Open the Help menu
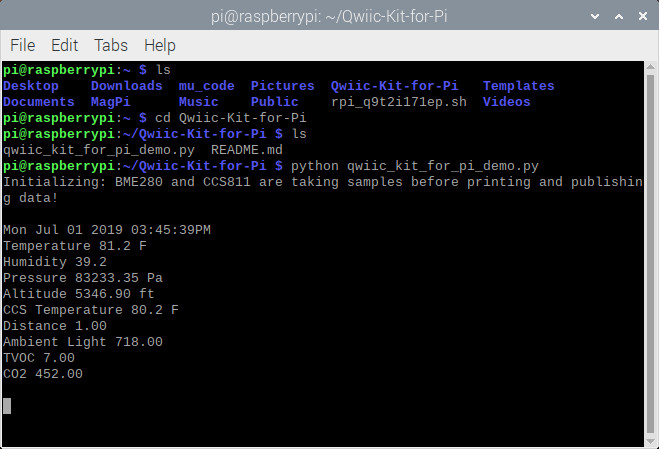 click(x=160, y=45)
